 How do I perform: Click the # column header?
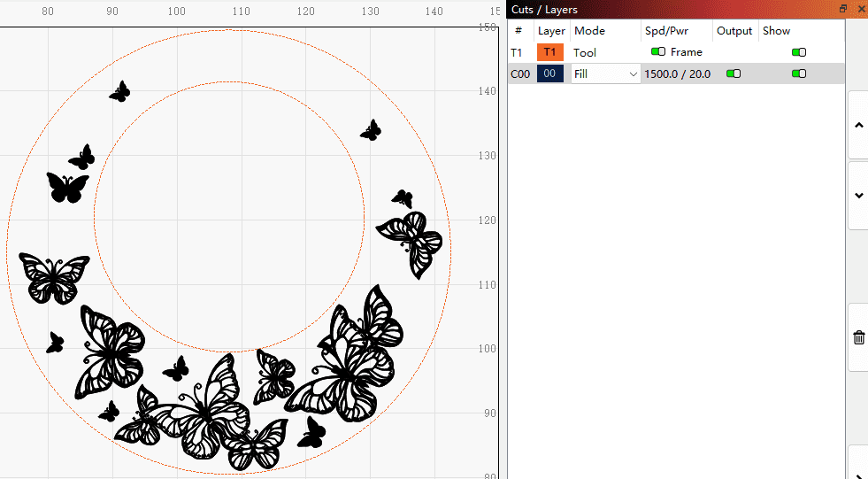(518, 31)
